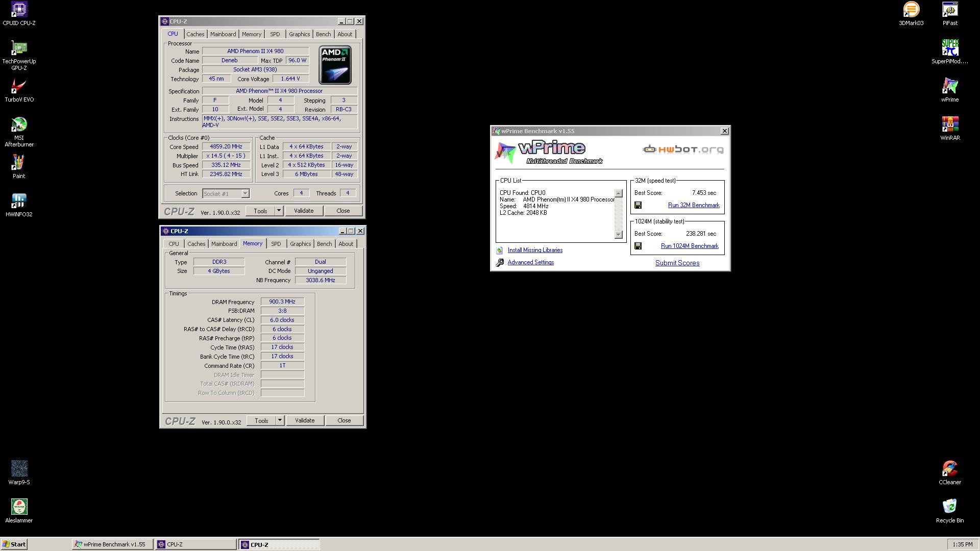This screenshot has width=980, height=551.
Task: Select 3DMark03 desktop icon
Action: (x=911, y=14)
